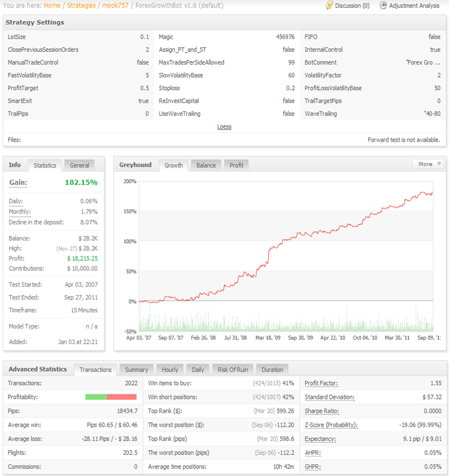Open the Adjustment Analysis link
Screen dimensions: 449x476
click(414, 5)
